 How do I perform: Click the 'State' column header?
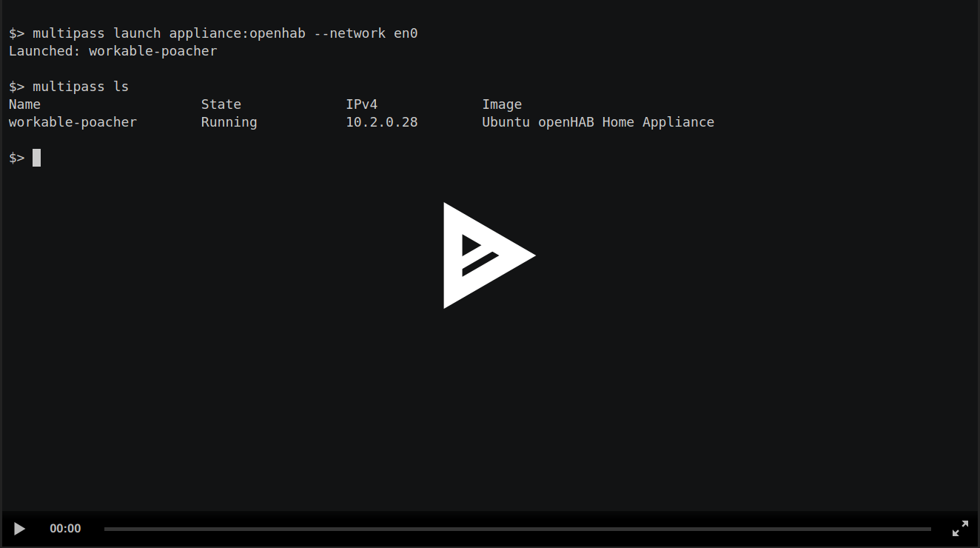click(x=221, y=104)
